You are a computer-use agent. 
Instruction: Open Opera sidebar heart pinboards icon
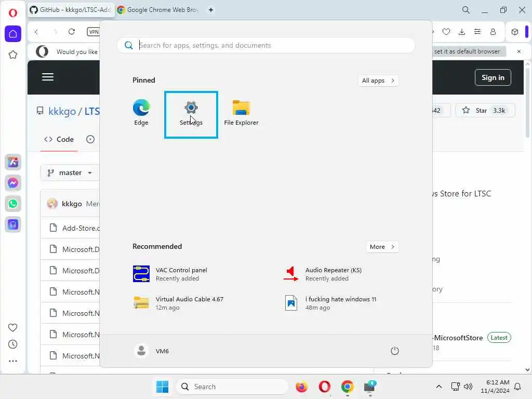tap(12, 327)
